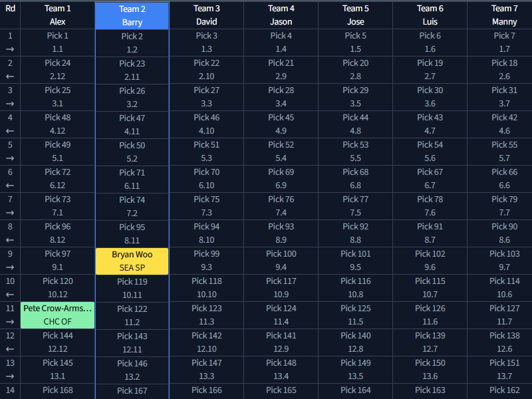Open the Team 1 Alex column header
The image size is (532, 399).
tap(58, 15)
